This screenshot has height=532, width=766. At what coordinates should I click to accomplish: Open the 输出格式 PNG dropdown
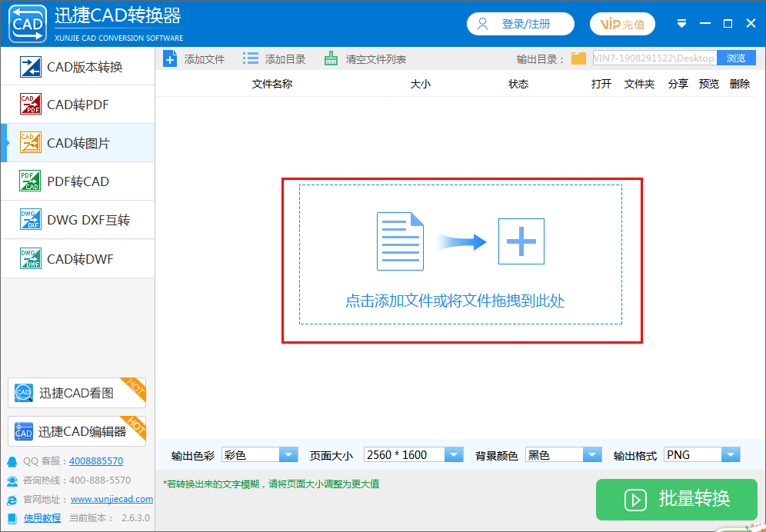(x=731, y=455)
